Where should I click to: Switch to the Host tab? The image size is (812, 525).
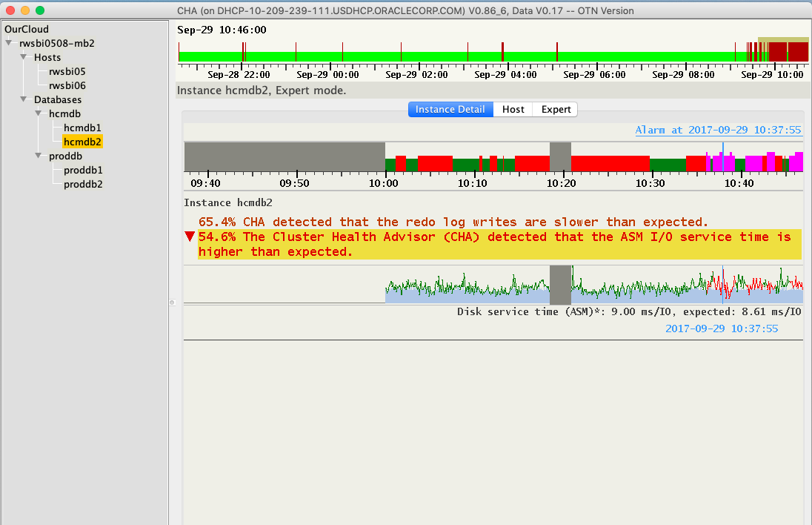coord(513,109)
